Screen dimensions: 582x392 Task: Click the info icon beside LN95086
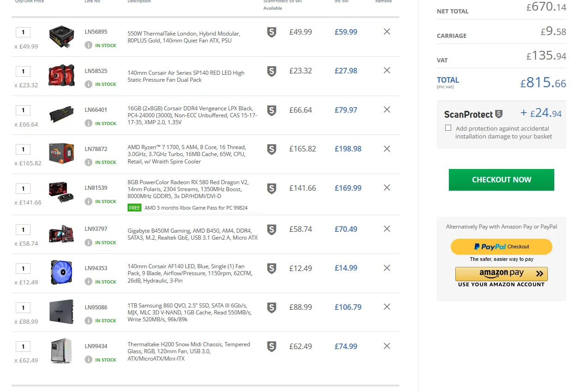(88, 320)
